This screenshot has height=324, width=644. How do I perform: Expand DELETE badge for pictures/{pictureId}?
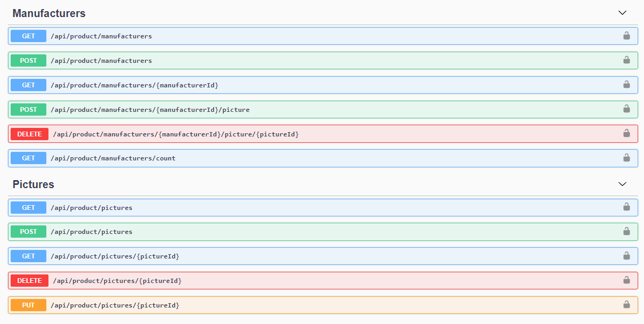pos(30,281)
